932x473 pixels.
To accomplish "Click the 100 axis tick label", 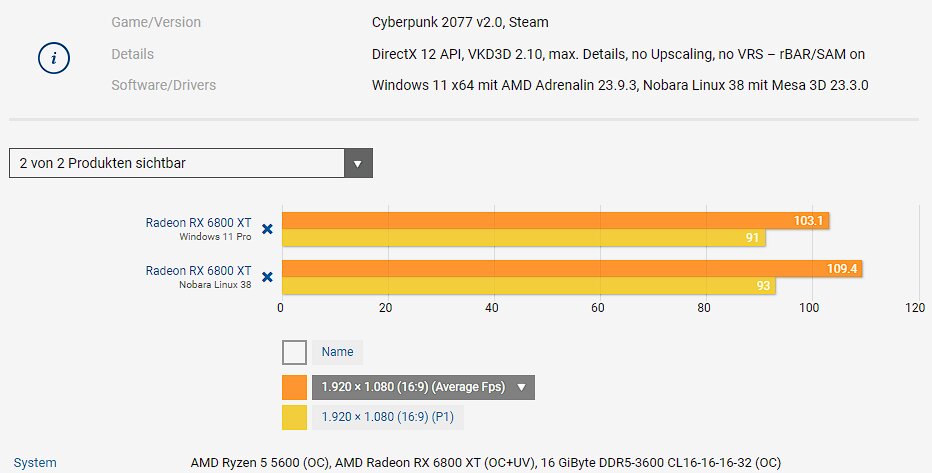I will tap(809, 308).
